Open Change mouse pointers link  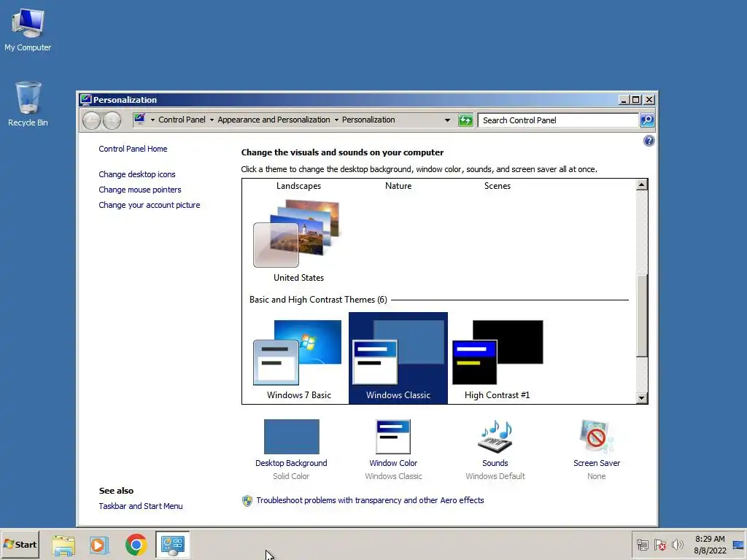pos(139,190)
